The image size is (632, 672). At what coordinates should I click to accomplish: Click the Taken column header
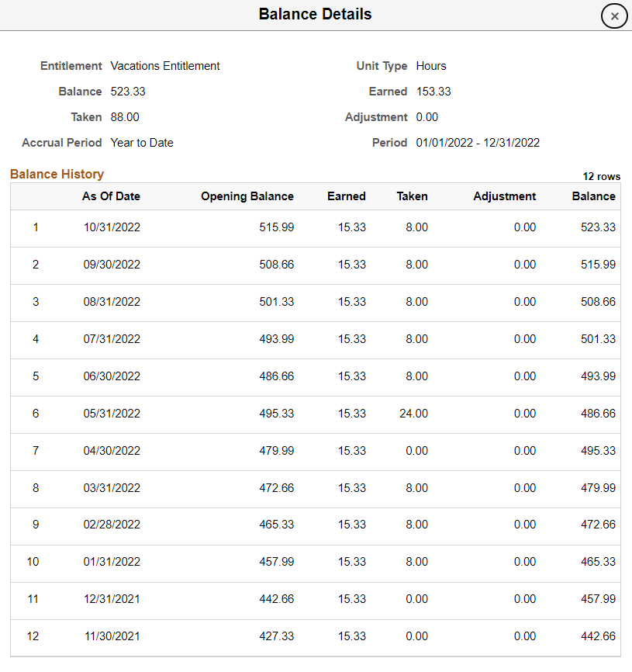(x=412, y=196)
